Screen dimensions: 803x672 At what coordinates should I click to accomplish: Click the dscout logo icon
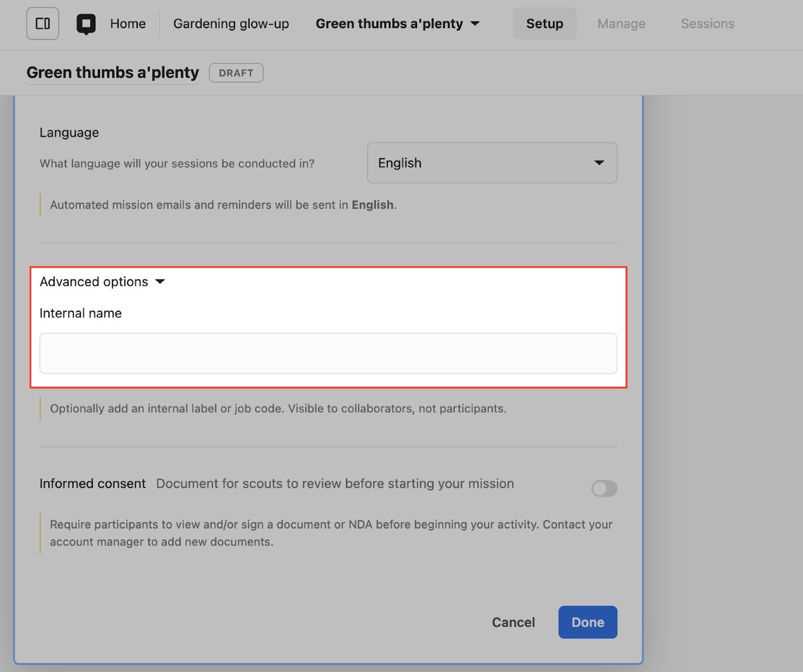pyautogui.click(x=86, y=24)
